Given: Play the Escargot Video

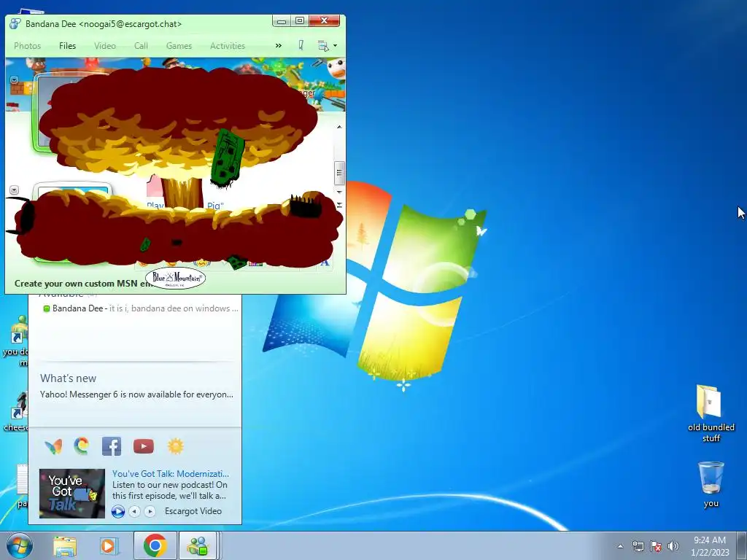Looking at the screenshot, I should tap(118, 511).
